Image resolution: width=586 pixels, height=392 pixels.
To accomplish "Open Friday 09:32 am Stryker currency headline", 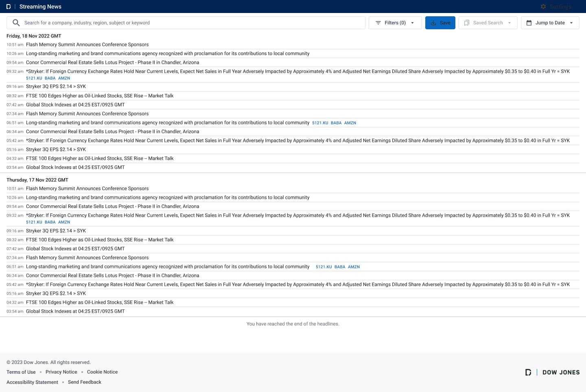I will coord(298,72).
